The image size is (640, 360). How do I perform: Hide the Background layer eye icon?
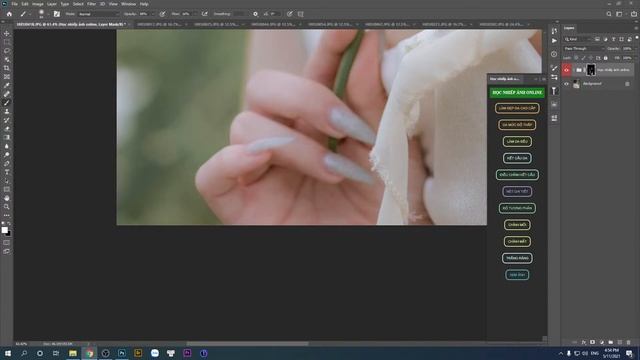click(567, 84)
